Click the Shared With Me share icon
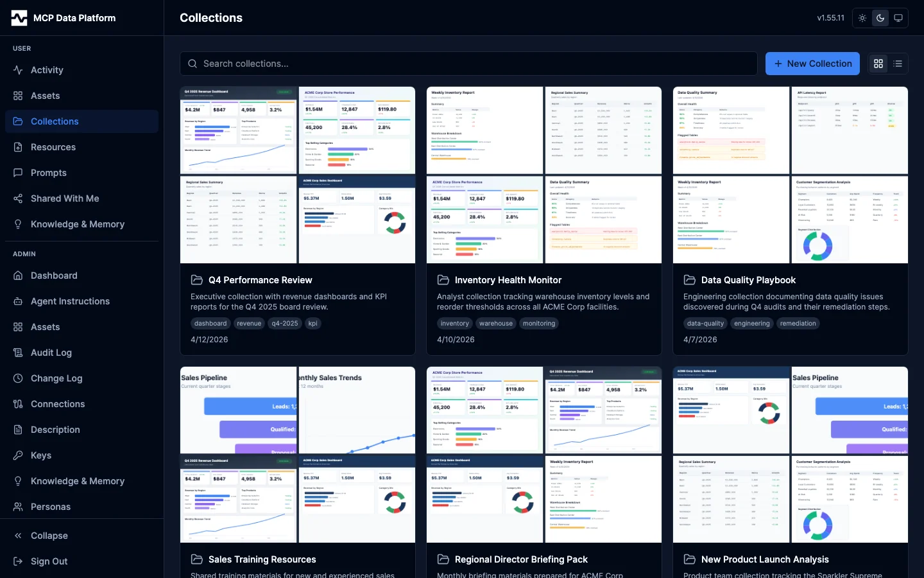The image size is (924, 578). point(18,198)
